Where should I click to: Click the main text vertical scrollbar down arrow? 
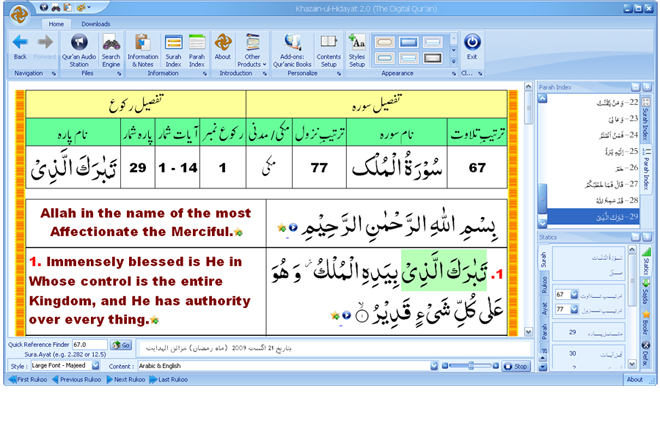tap(528, 332)
